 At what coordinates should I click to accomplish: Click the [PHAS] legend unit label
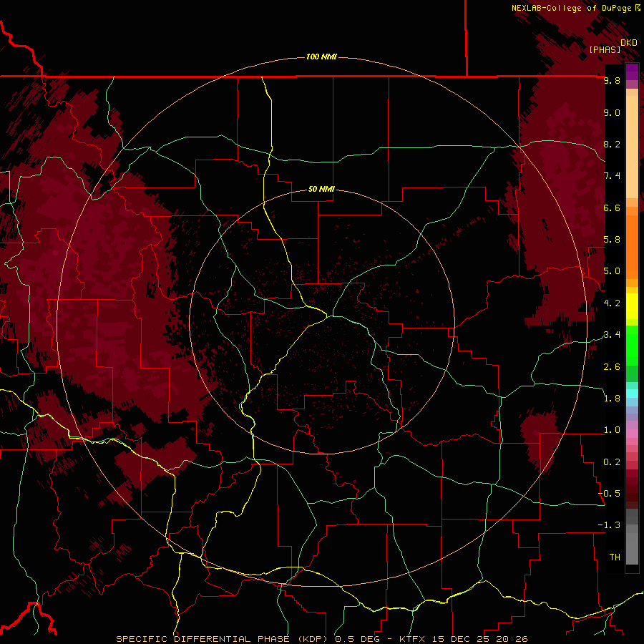coord(605,49)
